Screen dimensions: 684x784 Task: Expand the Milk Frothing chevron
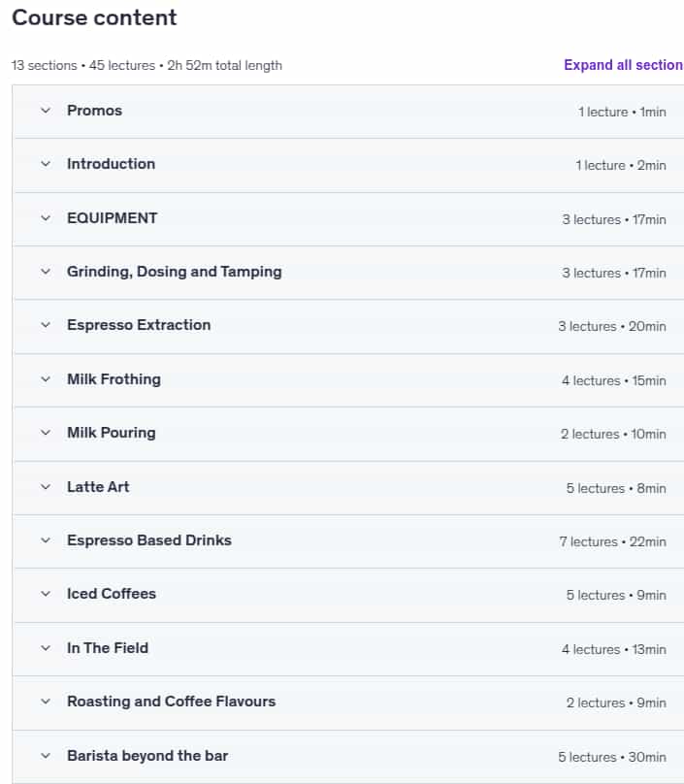[x=46, y=379]
